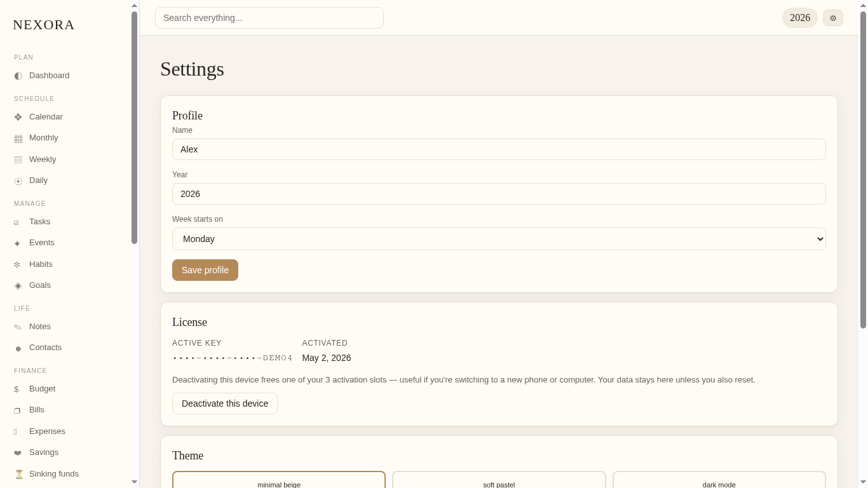The width and height of the screenshot is (868, 488).
Task: Click the activation date May 2, 2026
Action: 327,358
